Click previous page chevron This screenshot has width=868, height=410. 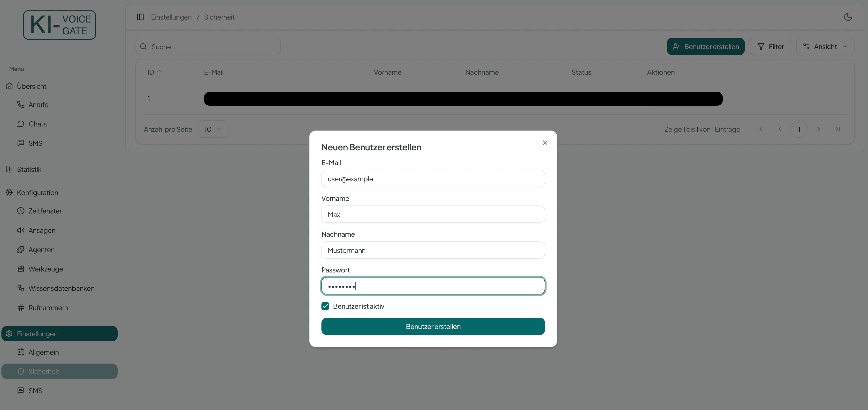click(780, 129)
